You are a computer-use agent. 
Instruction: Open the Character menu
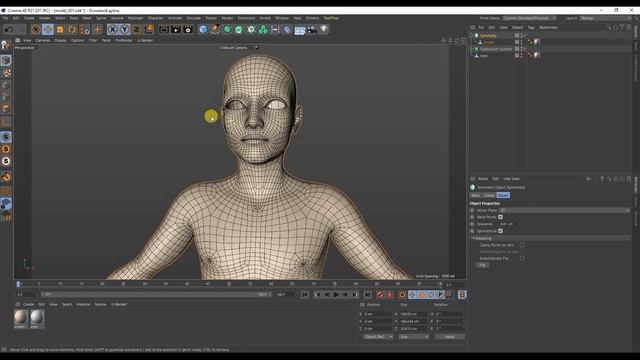coord(156,18)
